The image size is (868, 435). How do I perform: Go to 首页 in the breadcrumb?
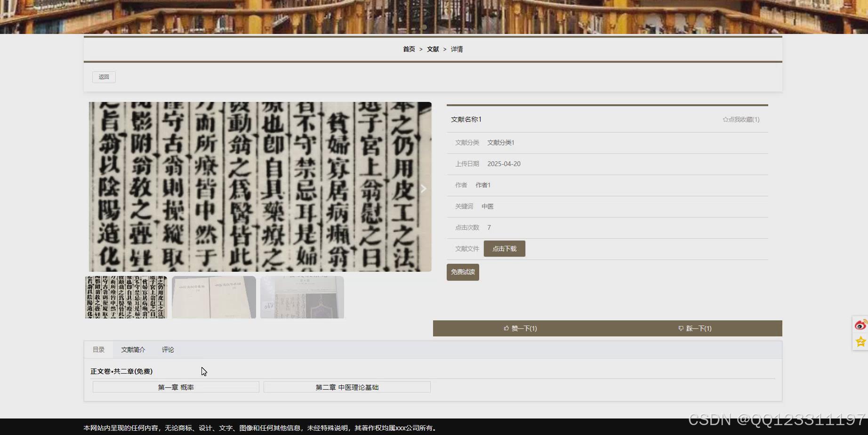point(408,49)
